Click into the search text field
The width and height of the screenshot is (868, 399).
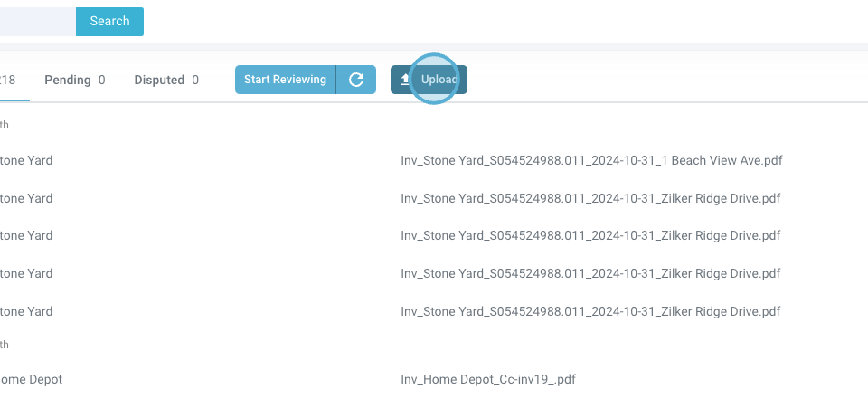(36, 21)
